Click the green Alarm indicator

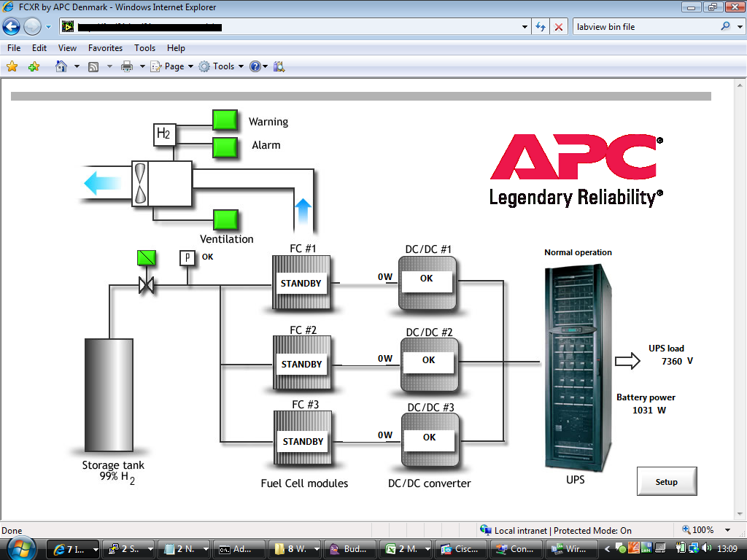point(225,147)
